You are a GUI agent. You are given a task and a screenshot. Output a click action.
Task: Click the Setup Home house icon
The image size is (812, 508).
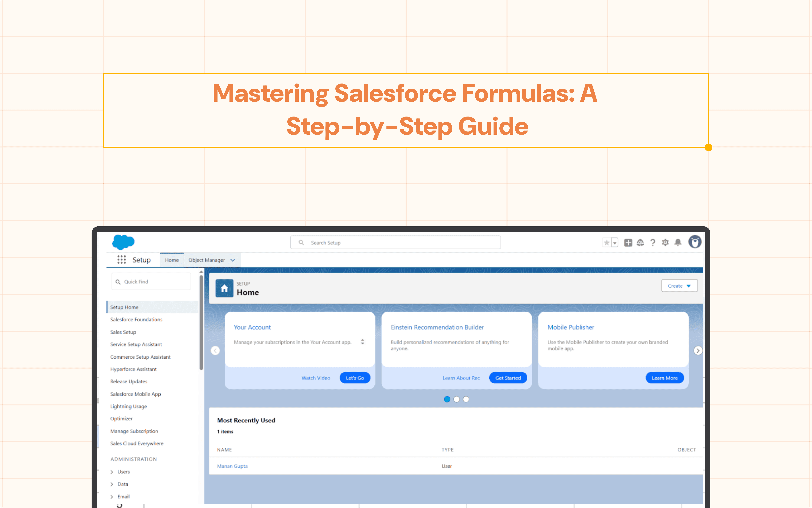tap(224, 288)
